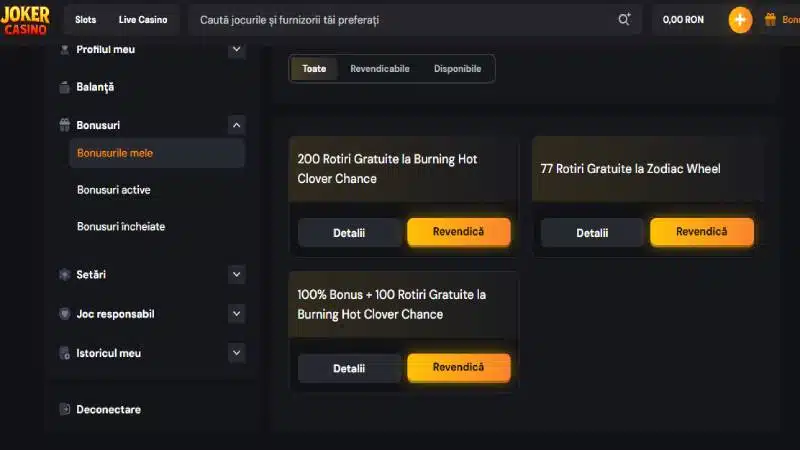View Detalii for 200 Rotiri Gratuite bonus
800x450 pixels.
[x=349, y=233]
